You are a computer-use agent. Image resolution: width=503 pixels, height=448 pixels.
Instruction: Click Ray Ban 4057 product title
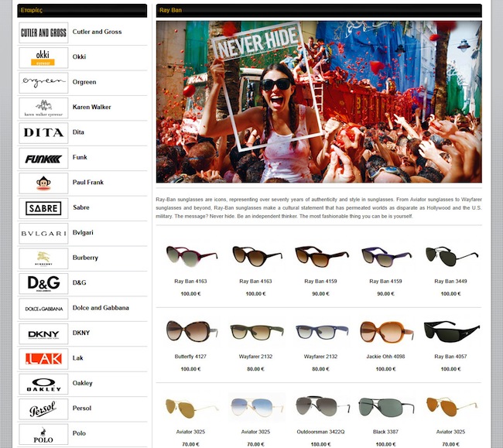tap(450, 356)
